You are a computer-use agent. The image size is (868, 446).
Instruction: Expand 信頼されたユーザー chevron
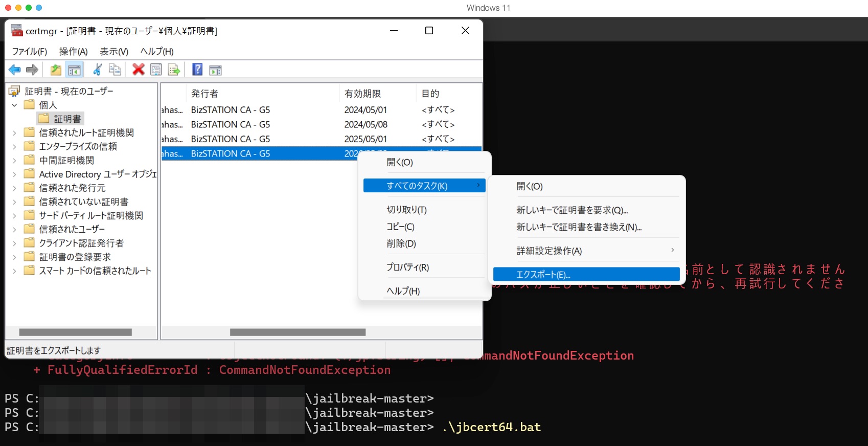coord(14,229)
